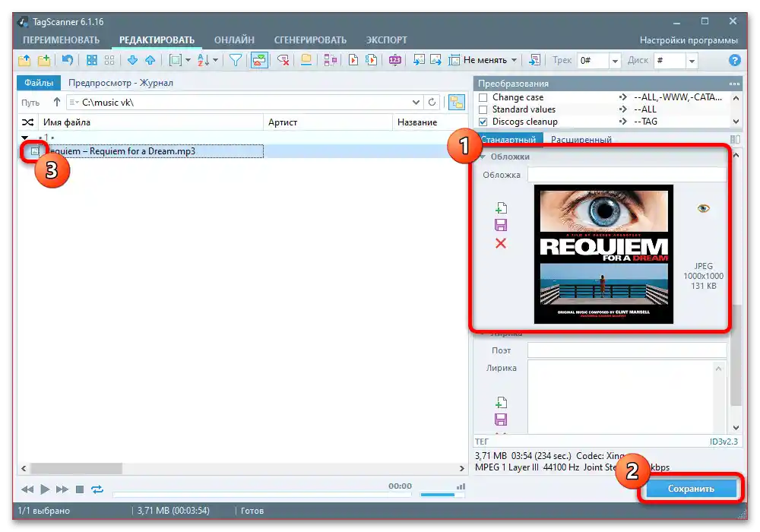
Task: Save the cover image to disk icon
Action: click(501, 225)
